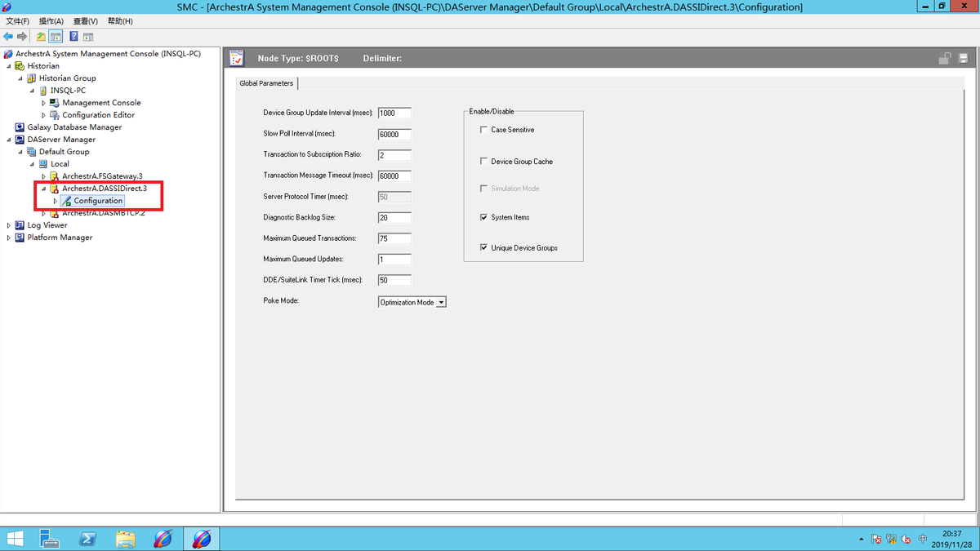Click the Back arrow in toolbar
This screenshot has width=980, height=551.
click(8, 37)
